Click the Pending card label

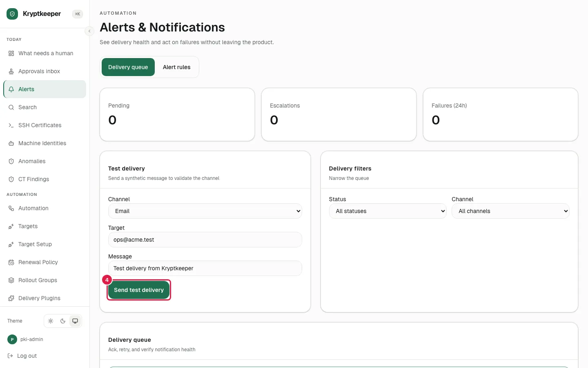click(119, 105)
